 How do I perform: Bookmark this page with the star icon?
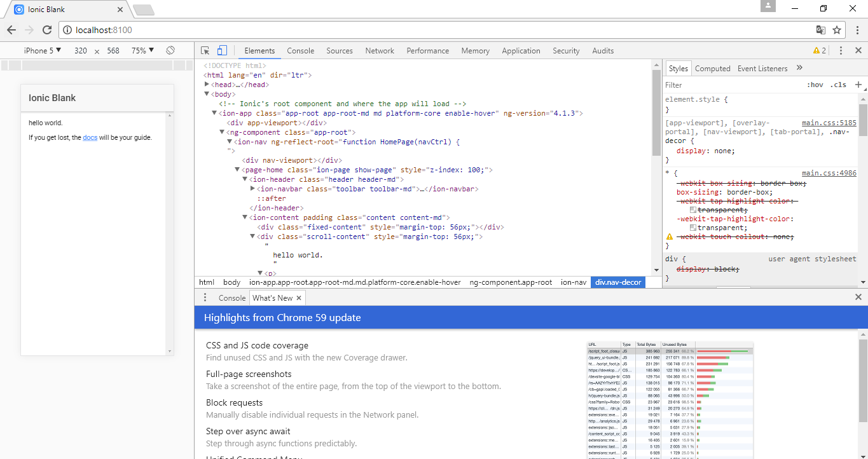coord(837,30)
